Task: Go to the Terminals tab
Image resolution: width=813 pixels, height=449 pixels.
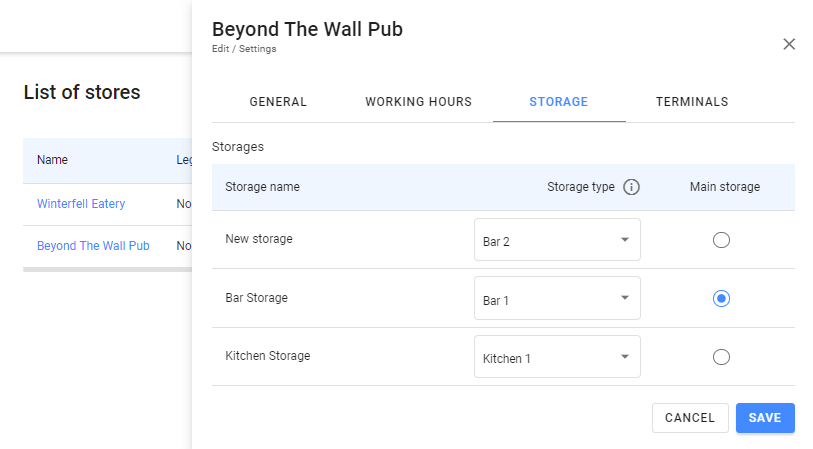Action: [692, 102]
